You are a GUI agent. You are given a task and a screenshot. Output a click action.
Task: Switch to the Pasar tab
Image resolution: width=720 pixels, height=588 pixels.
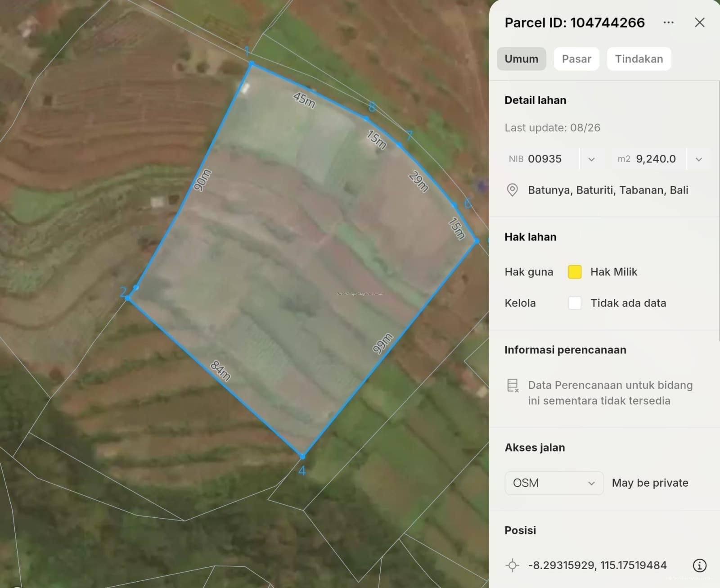pos(576,59)
